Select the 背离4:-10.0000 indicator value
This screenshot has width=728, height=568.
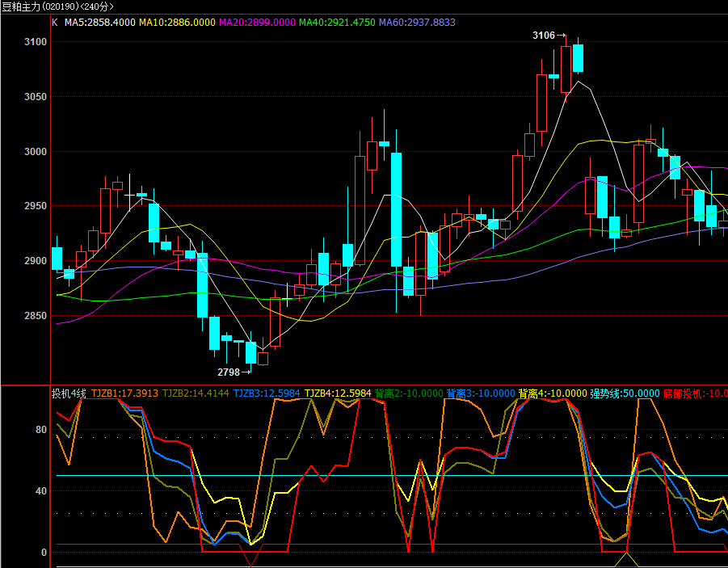click(x=553, y=393)
